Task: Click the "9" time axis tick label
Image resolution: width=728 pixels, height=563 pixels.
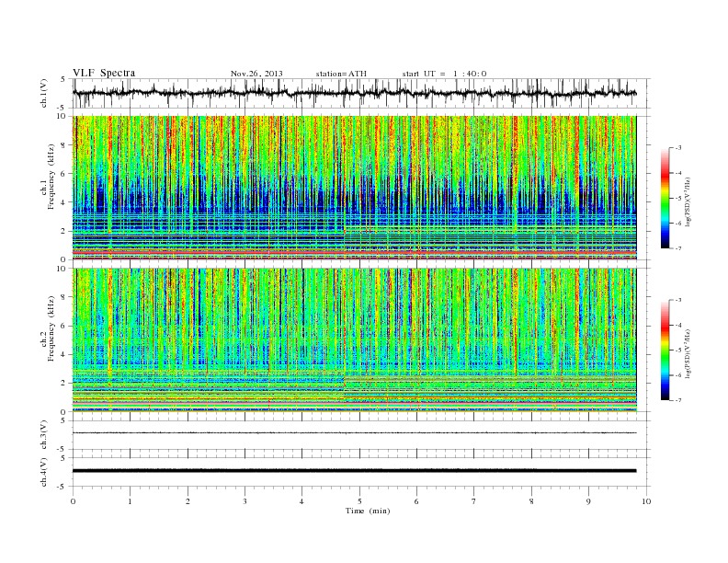Action: tap(588, 501)
